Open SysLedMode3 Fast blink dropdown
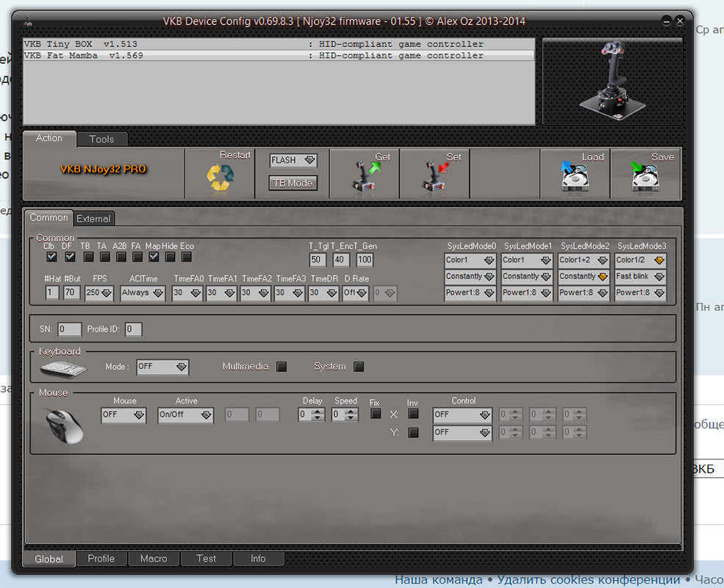The height and width of the screenshot is (588, 724). (640, 276)
